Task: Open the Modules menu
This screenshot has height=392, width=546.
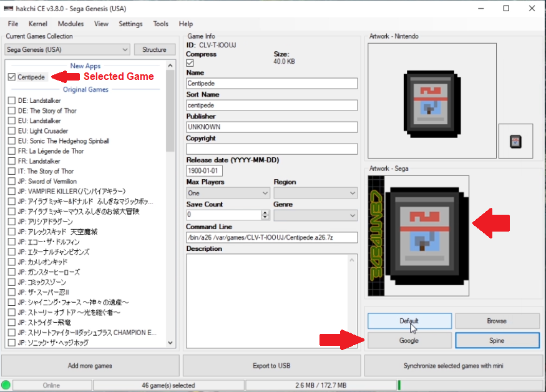Action: pyautogui.click(x=71, y=24)
